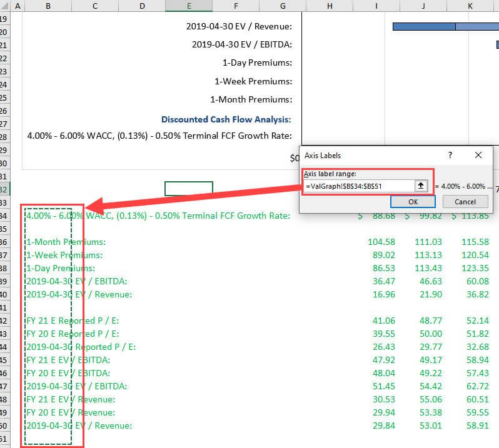
Task: Click the range collapse arrow icon in Axis Labels
Action: pyautogui.click(x=421, y=186)
